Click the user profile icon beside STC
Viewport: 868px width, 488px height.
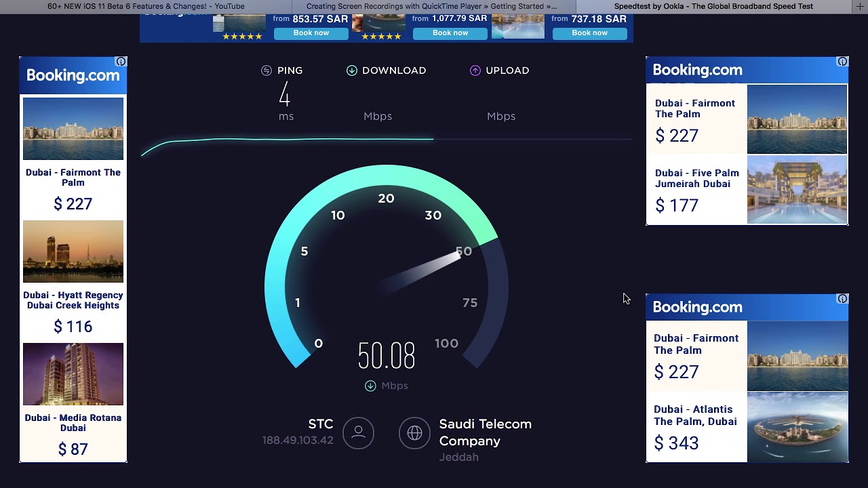pos(358,432)
